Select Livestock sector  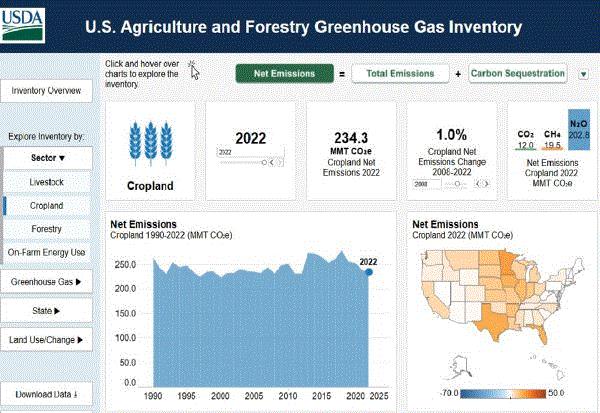[x=47, y=182]
